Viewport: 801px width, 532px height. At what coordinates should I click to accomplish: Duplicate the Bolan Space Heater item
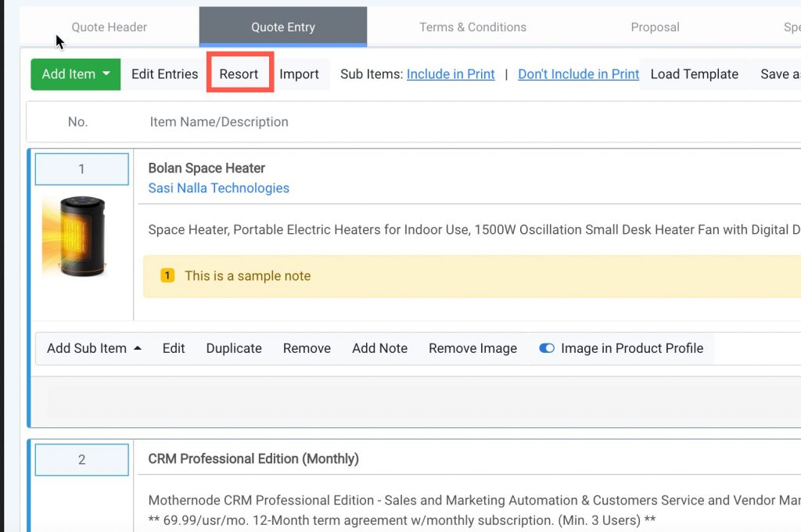pyautogui.click(x=233, y=348)
